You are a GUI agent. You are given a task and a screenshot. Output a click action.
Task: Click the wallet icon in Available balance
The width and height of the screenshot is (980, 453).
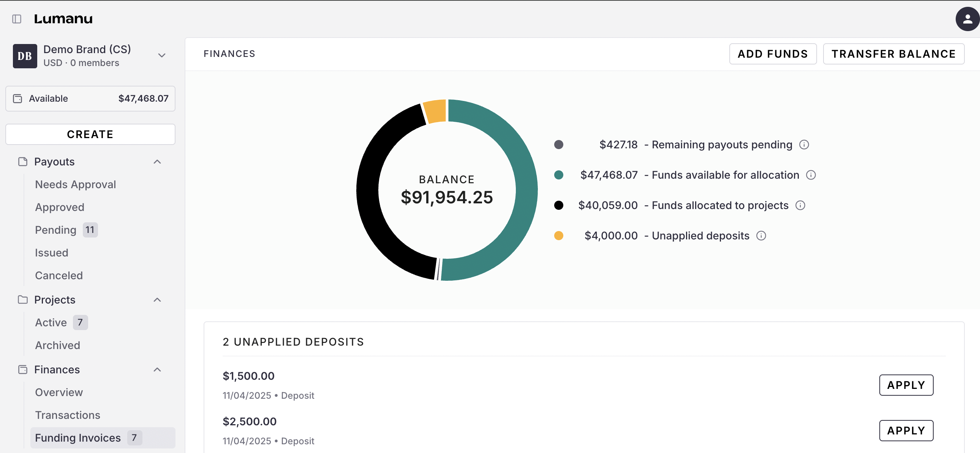click(18, 99)
